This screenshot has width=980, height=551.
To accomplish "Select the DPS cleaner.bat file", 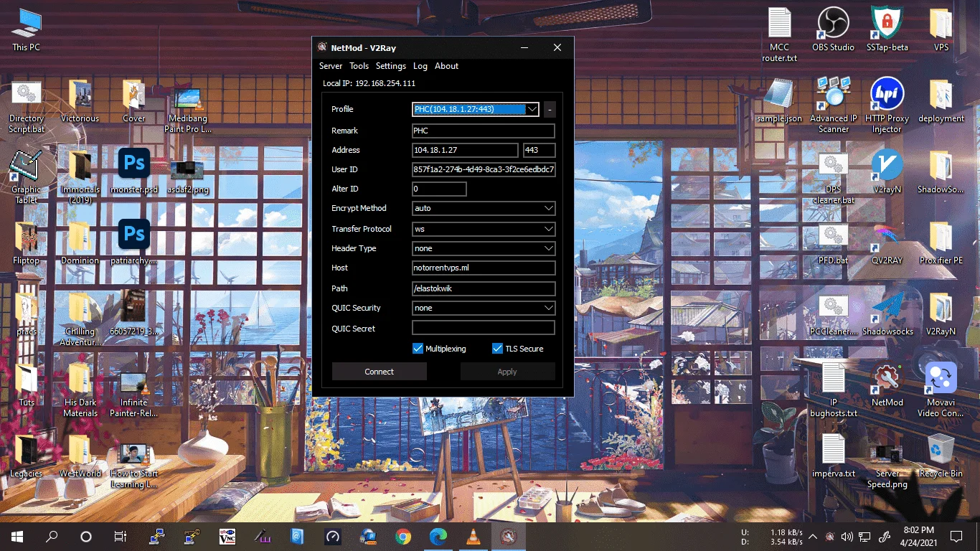I will [834, 176].
